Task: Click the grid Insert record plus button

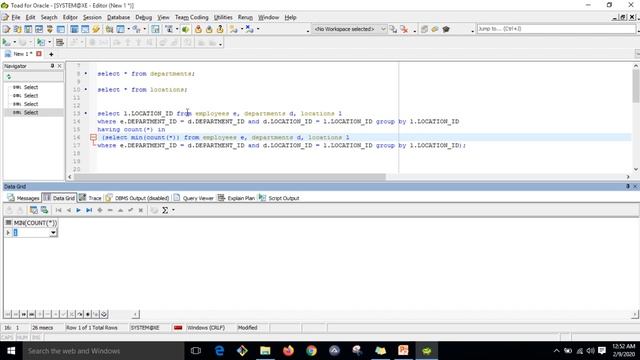Action: point(100,210)
